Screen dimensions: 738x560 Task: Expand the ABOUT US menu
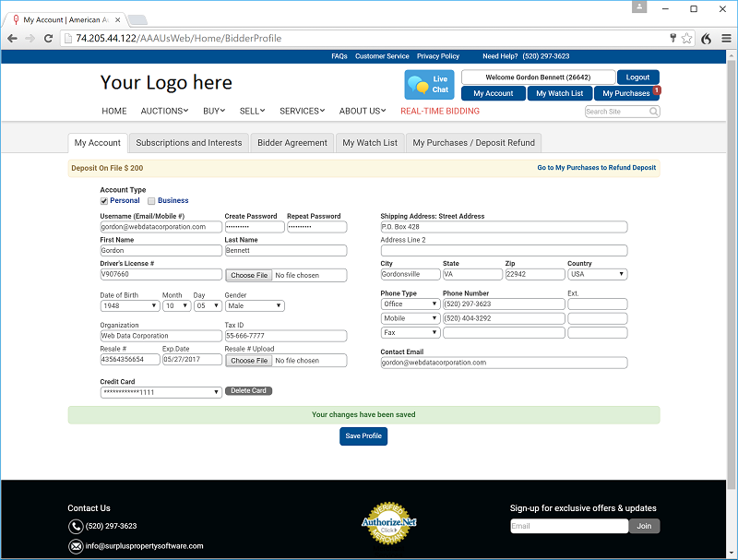pos(363,111)
